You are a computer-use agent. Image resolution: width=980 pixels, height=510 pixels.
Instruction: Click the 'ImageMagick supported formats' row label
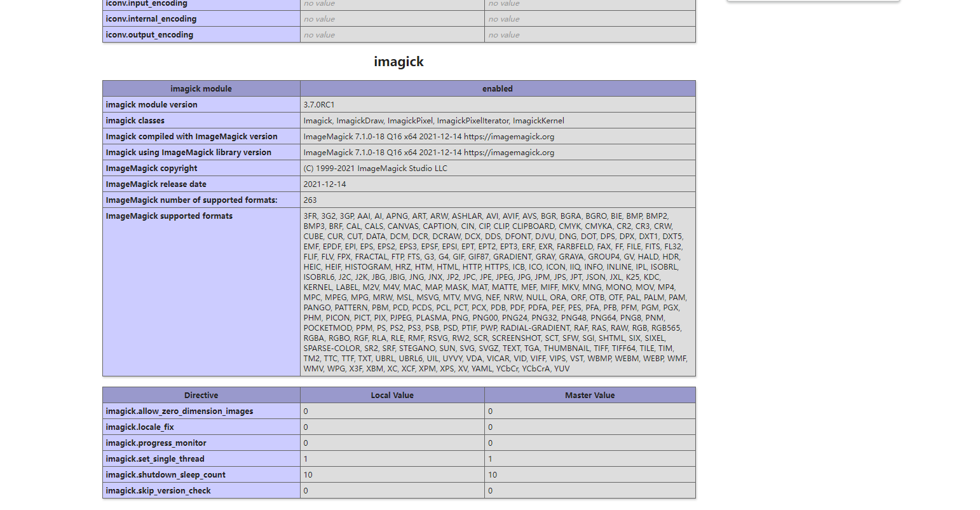169,216
